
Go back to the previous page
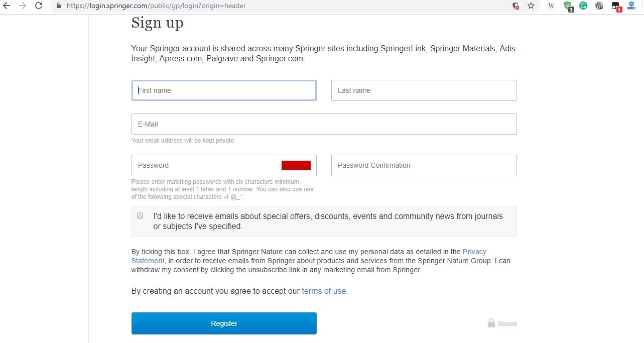click(x=7, y=6)
